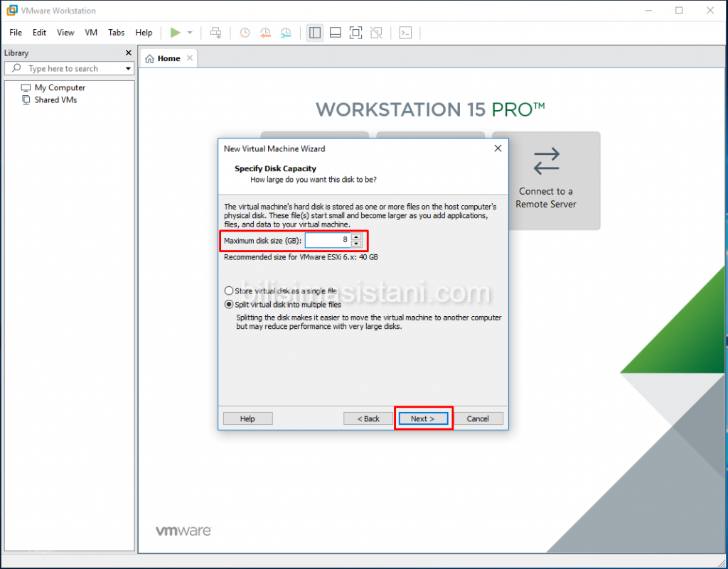728x569 pixels.
Task: Click the 'Specify Disk Capacity' heading
Action: point(275,168)
